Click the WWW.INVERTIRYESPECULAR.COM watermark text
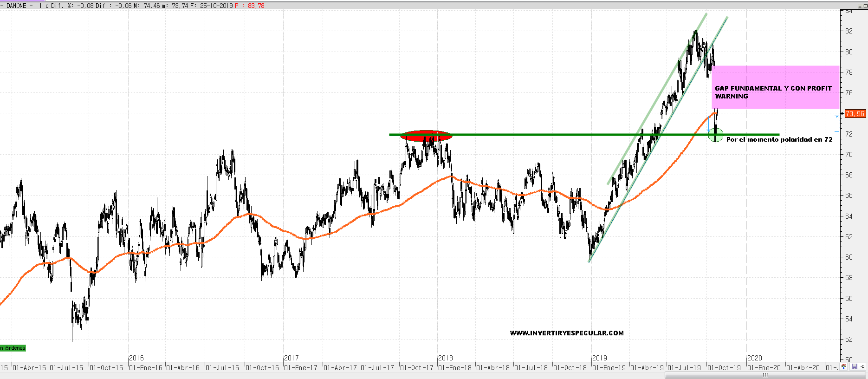This screenshot has height=379, width=868. click(x=566, y=333)
